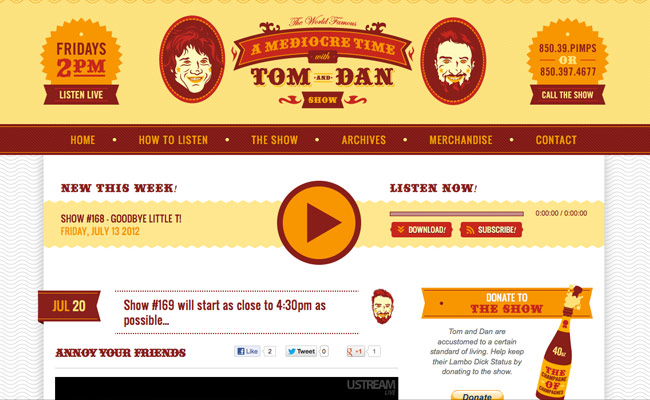Subscribe to the show feed
The width and height of the screenshot is (650, 400).
click(491, 230)
